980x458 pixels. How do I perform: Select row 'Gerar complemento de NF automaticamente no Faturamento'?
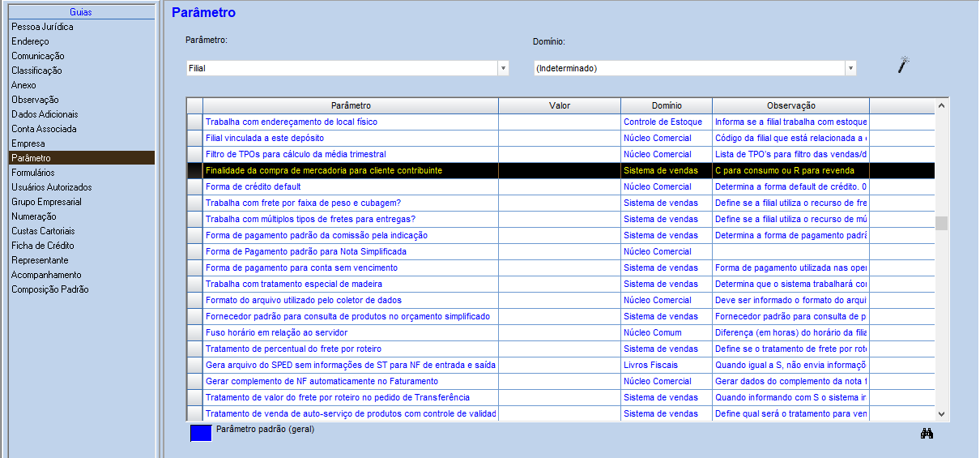[560, 381]
